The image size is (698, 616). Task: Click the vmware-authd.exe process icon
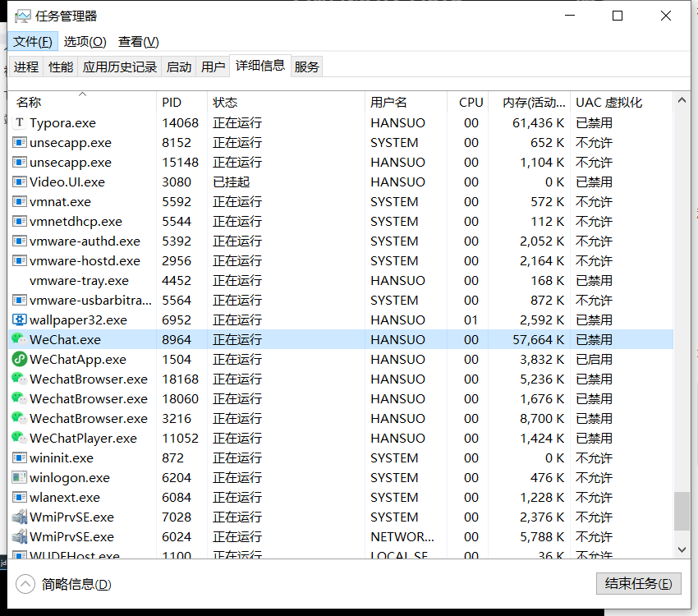point(19,241)
